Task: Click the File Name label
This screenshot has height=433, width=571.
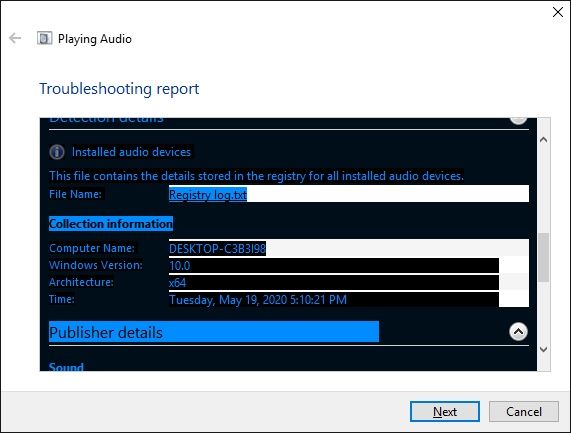Action: pos(75,194)
